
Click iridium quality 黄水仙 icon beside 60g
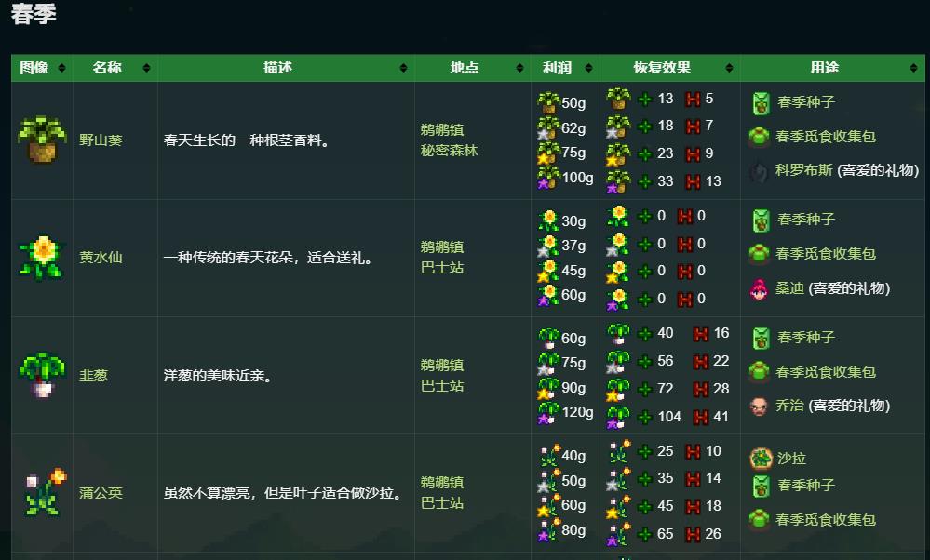548,295
